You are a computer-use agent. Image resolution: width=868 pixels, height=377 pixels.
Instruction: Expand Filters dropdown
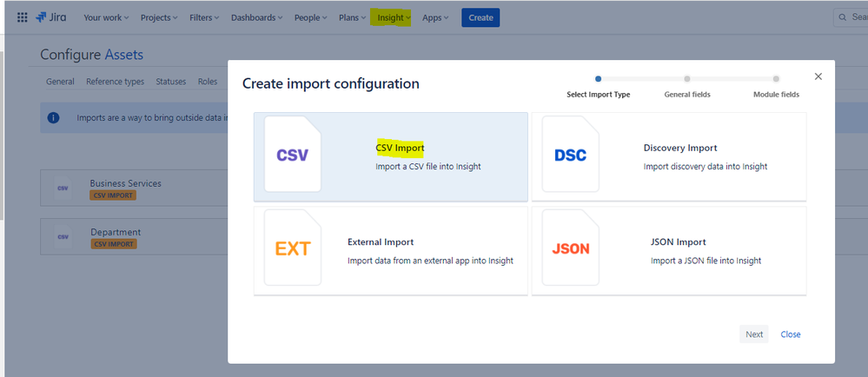(x=204, y=17)
